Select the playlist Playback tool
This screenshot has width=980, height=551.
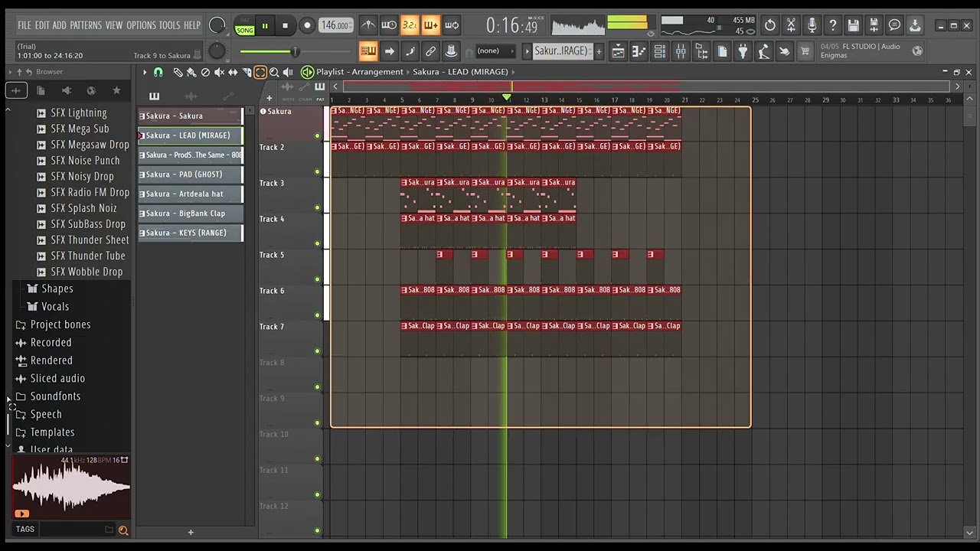pos(288,72)
